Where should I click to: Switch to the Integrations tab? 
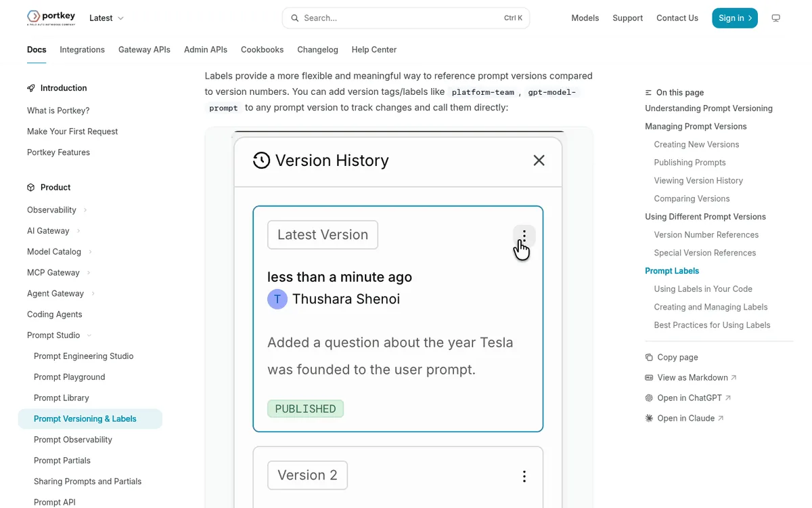(x=83, y=49)
